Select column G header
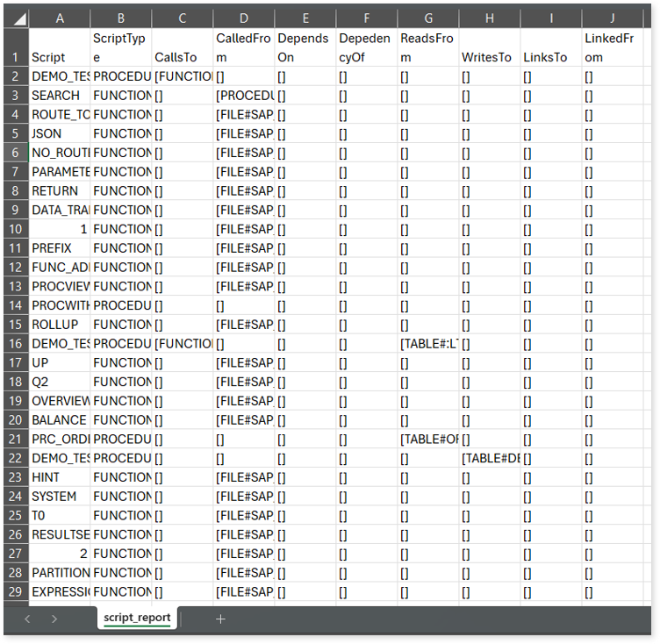 click(427, 17)
